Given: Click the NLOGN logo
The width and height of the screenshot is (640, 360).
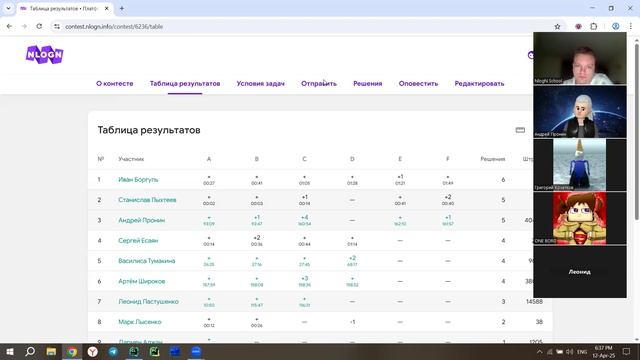Looking at the screenshot, I should coord(44,55).
